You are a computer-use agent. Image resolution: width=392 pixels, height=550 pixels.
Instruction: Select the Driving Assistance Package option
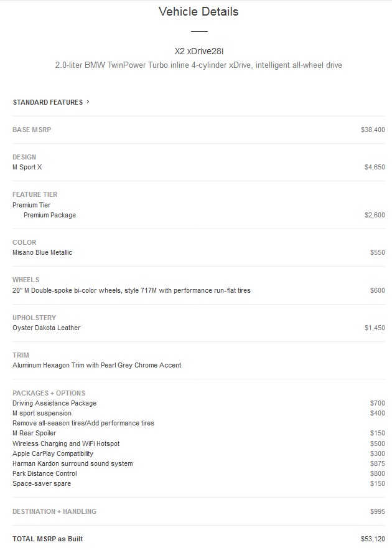pos(54,403)
